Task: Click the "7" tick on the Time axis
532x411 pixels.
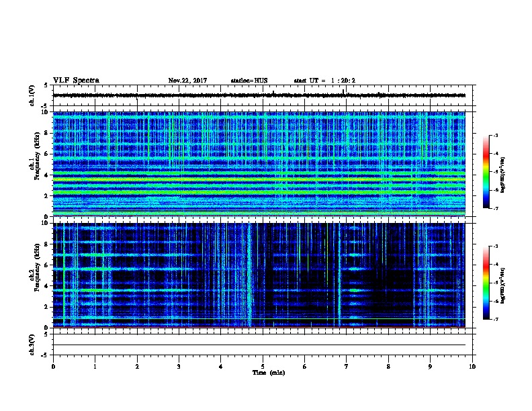Action: tap(347, 367)
